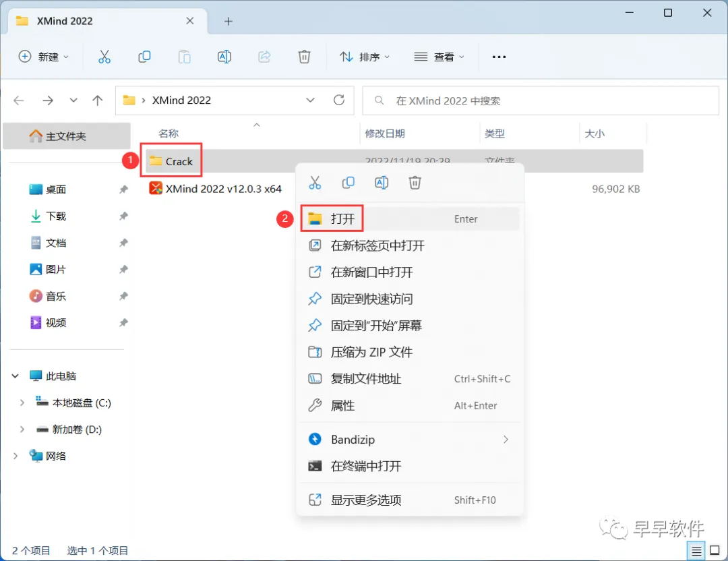Expand the 本地磁盘 (C:) drive node

[x=22, y=403]
